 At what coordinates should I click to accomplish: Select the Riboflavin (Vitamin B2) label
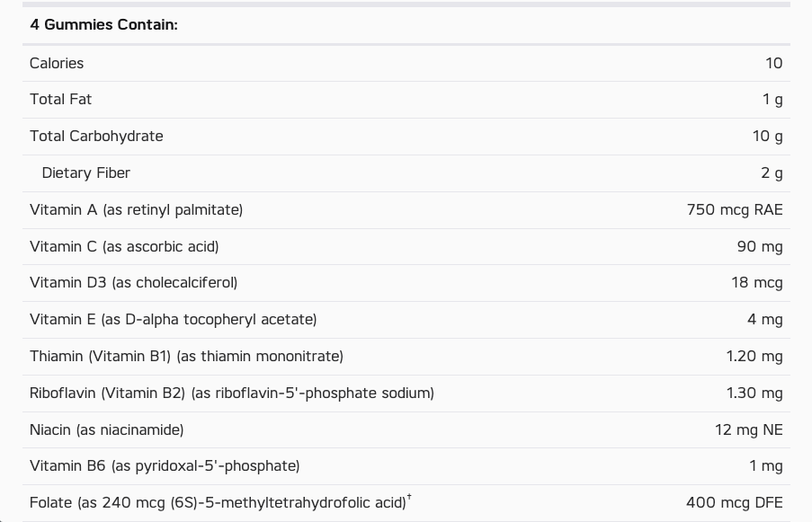click(x=231, y=393)
